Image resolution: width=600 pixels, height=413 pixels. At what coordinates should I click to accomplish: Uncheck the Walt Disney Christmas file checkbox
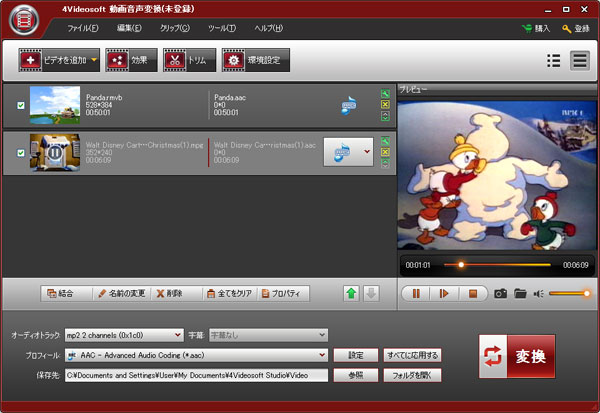(21, 153)
